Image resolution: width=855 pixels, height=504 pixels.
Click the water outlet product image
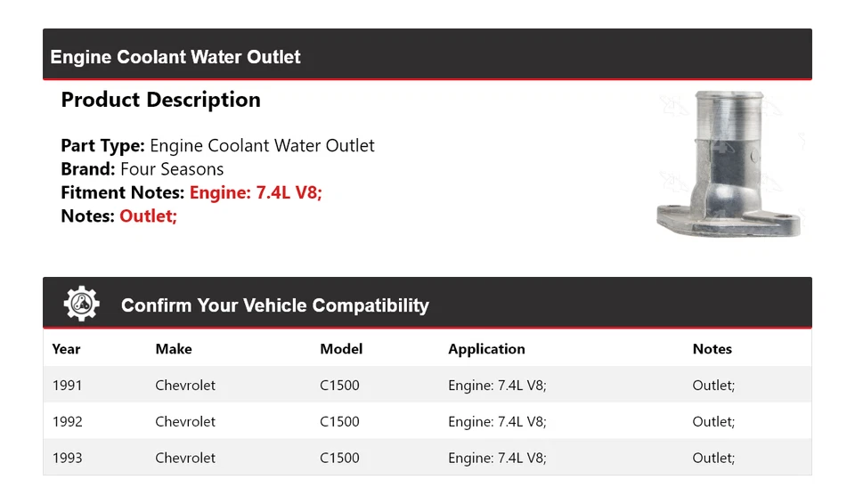point(729,166)
